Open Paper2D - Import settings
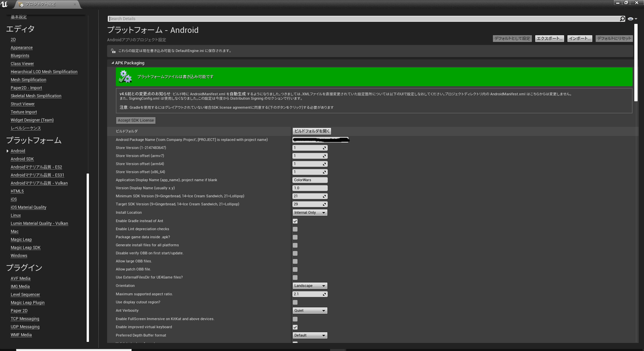 pos(26,88)
